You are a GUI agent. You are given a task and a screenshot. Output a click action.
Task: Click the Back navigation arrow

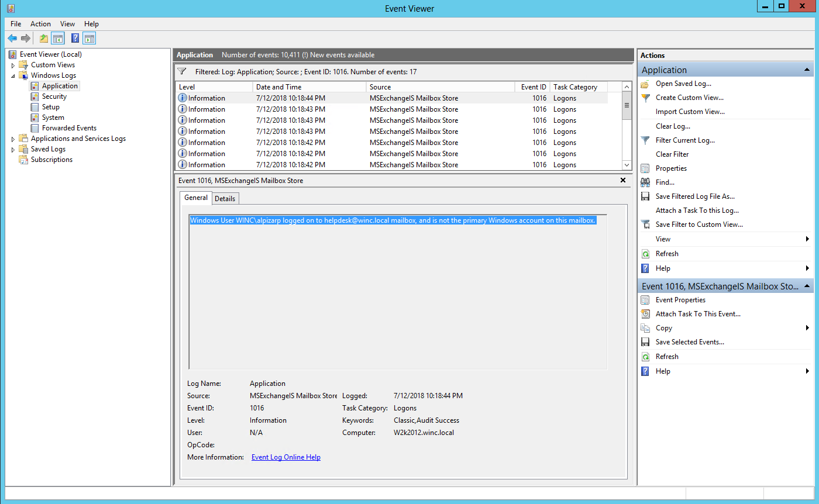coord(12,37)
